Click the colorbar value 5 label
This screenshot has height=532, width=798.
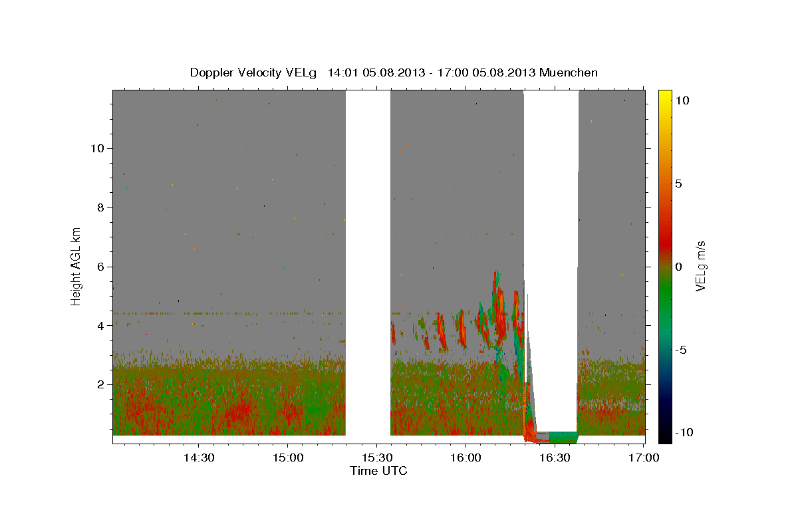point(680,184)
